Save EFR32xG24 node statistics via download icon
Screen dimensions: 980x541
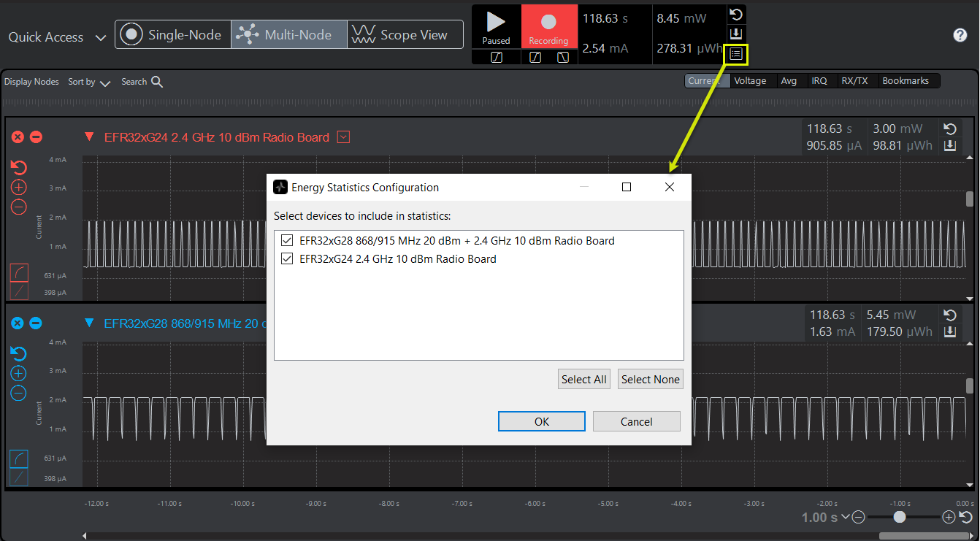[949, 146]
